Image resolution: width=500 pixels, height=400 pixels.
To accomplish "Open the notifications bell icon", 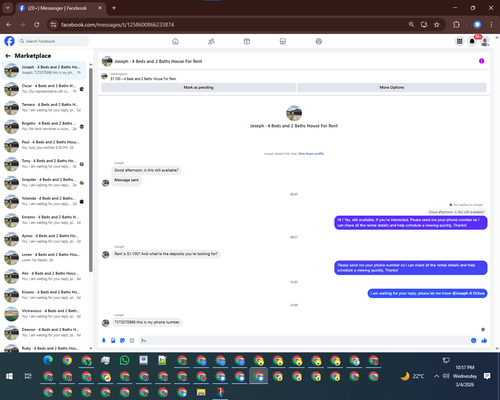I will point(472,41).
